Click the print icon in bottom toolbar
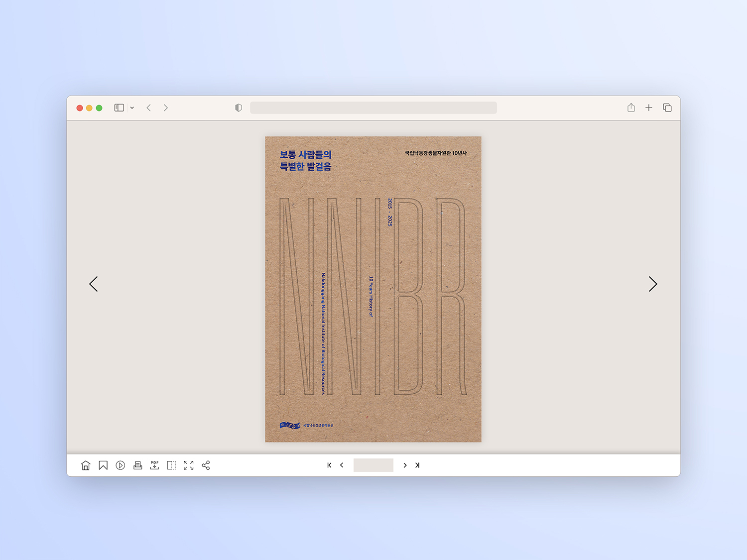The width and height of the screenshot is (747, 560). [x=138, y=465]
